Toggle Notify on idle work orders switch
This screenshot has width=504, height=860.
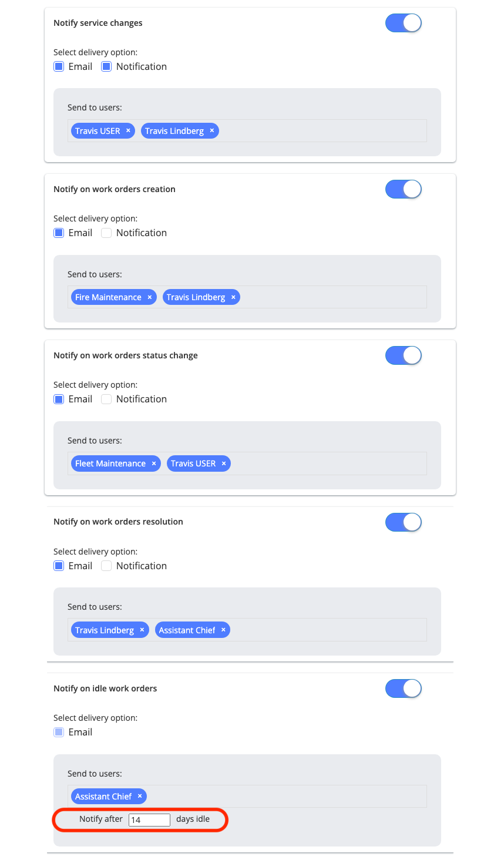click(x=404, y=688)
